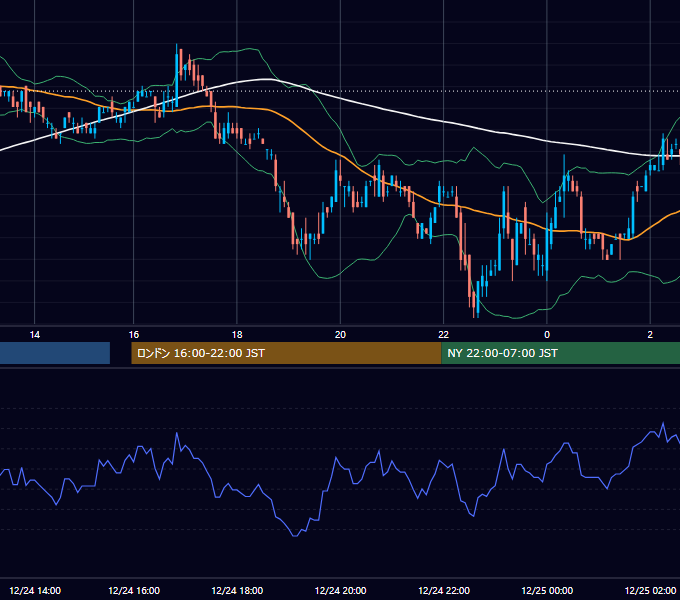The width and height of the screenshot is (680, 600).
Task: Click the 12/24 22:00 date label
Action: point(444,590)
